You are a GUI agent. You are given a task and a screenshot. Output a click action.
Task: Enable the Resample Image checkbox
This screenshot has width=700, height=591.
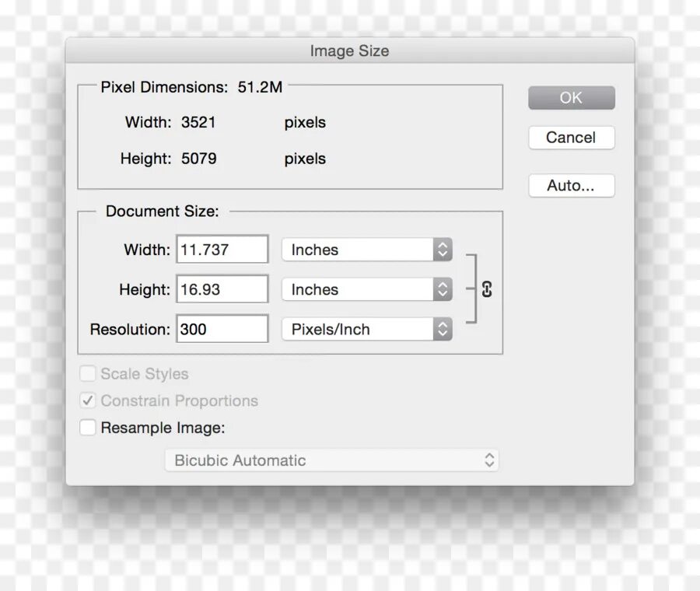pyautogui.click(x=88, y=428)
